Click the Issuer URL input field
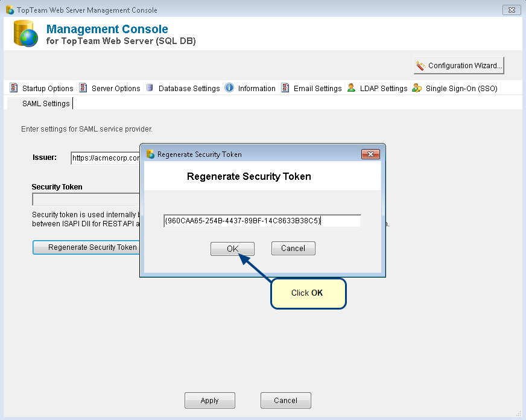This screenshot has height=420, width=526. point(106,157)
